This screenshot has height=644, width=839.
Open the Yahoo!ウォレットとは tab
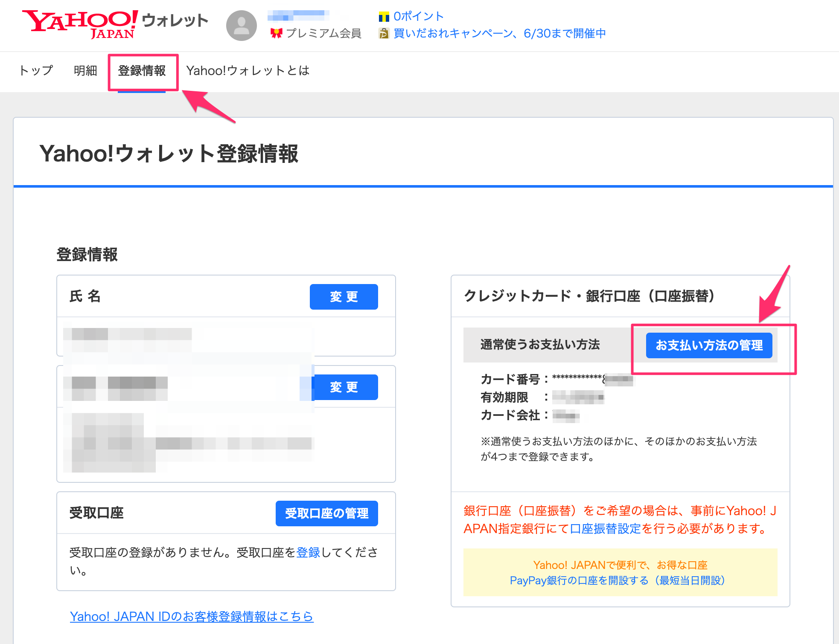[248, 70]
